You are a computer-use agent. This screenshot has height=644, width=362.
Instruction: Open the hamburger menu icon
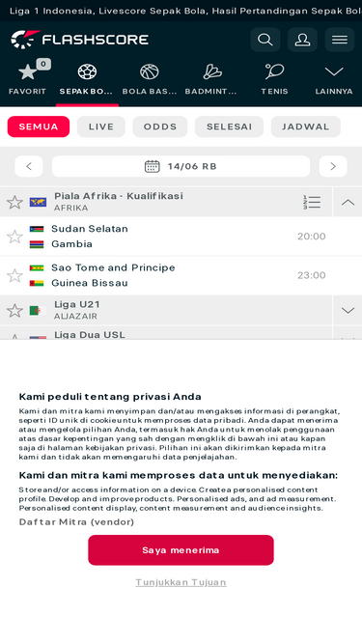(x=340, y=40)
